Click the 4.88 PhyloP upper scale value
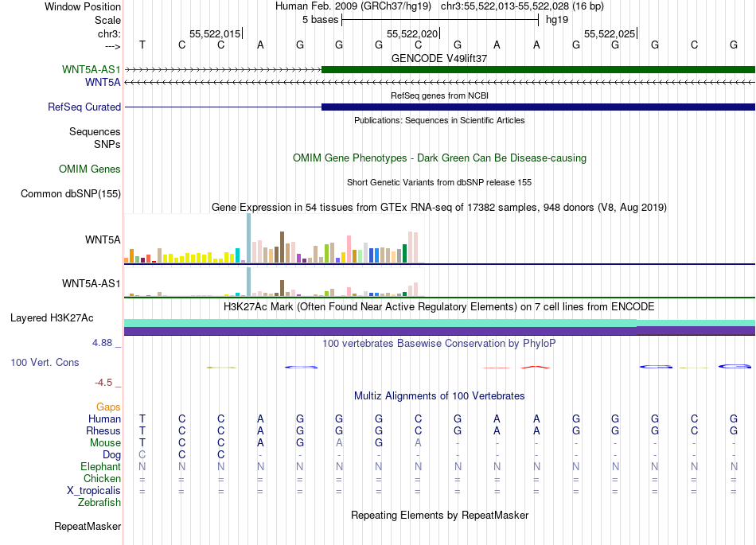Viewport: 756px width, 545px height. [x=102, y=343]
